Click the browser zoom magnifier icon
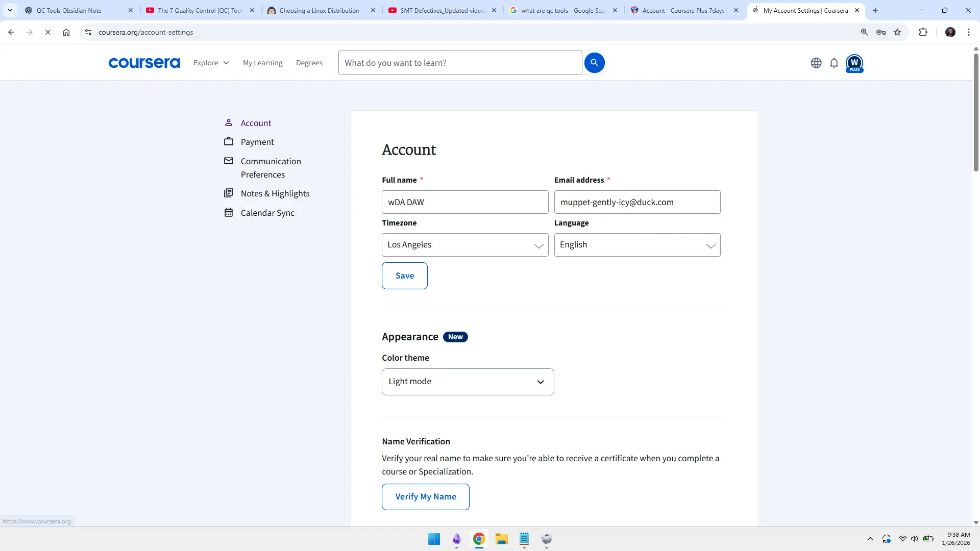980x551 pixels. (864, 32)
